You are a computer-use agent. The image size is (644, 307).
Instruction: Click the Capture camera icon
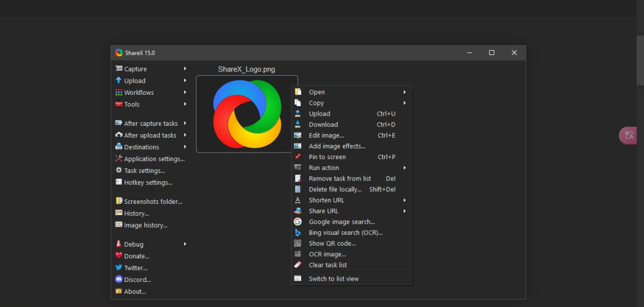pos(119,69)
